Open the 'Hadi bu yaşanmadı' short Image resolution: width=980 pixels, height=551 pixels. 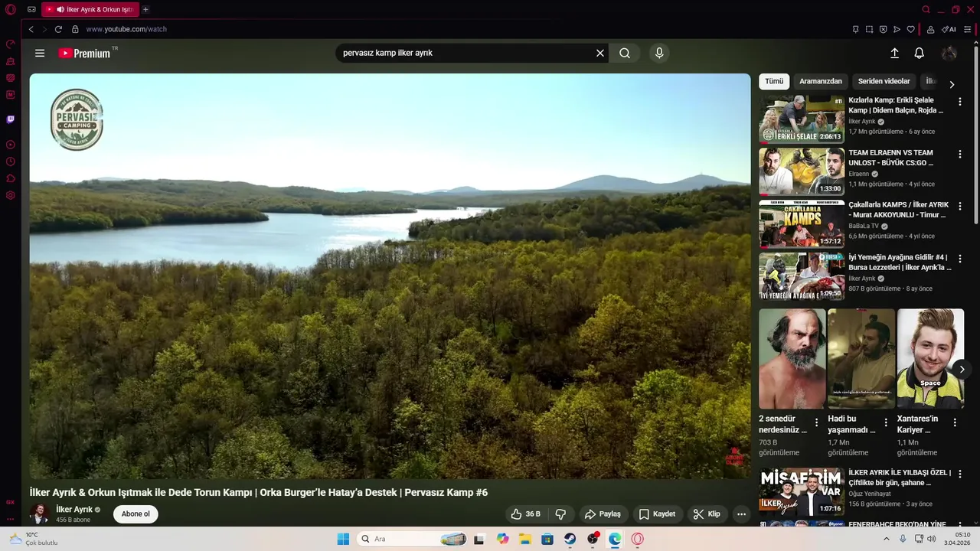pyautogui.click(x=861, y=359)
